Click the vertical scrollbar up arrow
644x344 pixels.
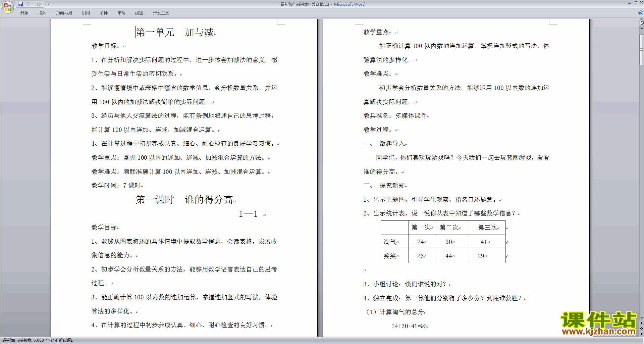(641, 28)
